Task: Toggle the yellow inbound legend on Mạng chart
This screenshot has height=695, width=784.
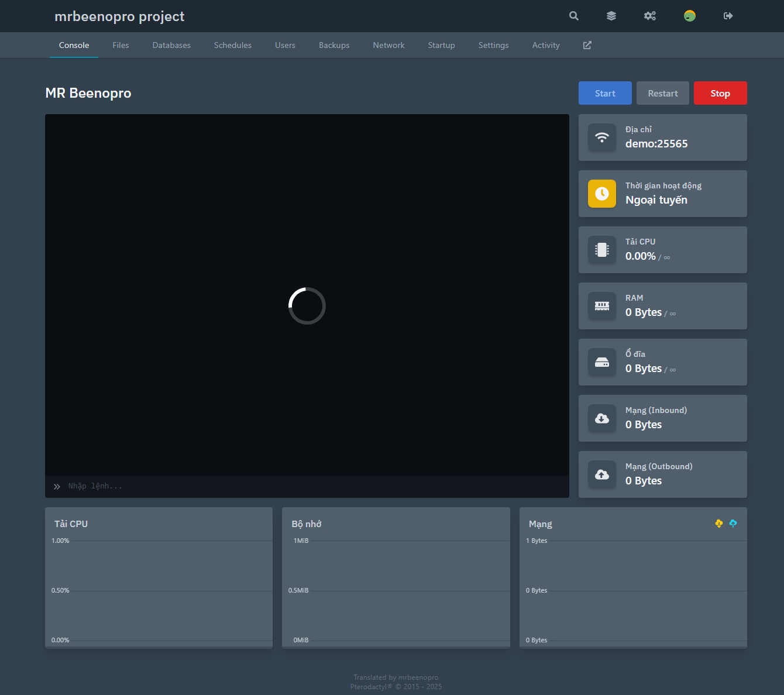Action: 718,524
